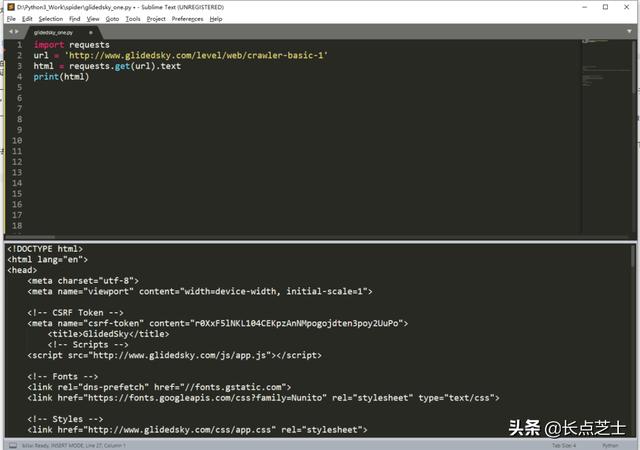The image size is (640, 450).
Task: Click the '<!-- Styles -->' comment line
Action: pyautogui.click(x=65, y=419)
